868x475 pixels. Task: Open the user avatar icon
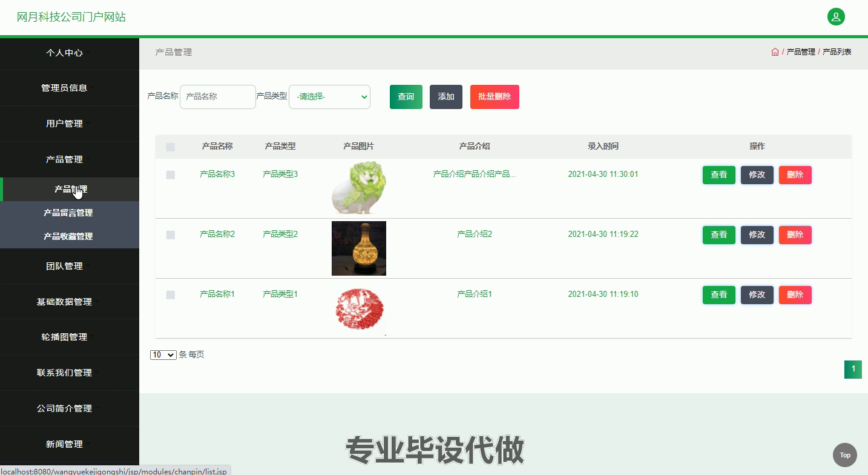[836, 17]
